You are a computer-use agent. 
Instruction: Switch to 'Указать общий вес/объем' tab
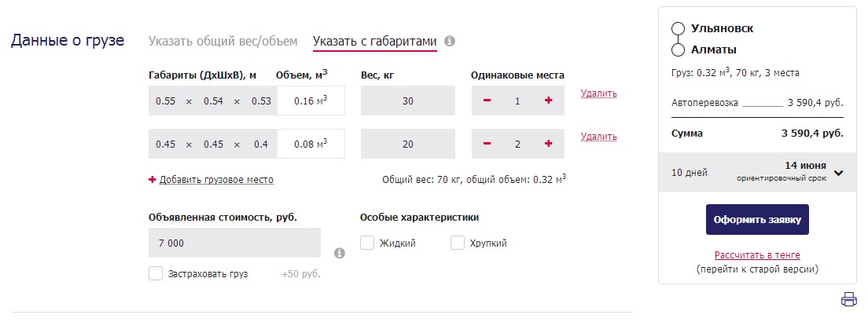click(x=223, y=41)
